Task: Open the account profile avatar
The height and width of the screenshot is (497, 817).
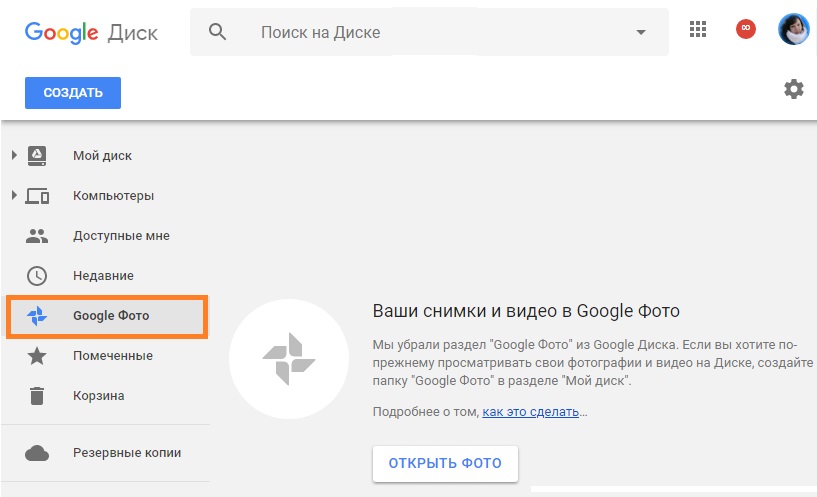Action: pos(793,29)
